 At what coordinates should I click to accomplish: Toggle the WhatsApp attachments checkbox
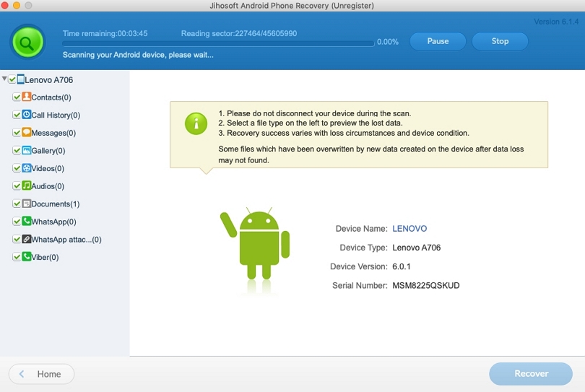(17, 239)
